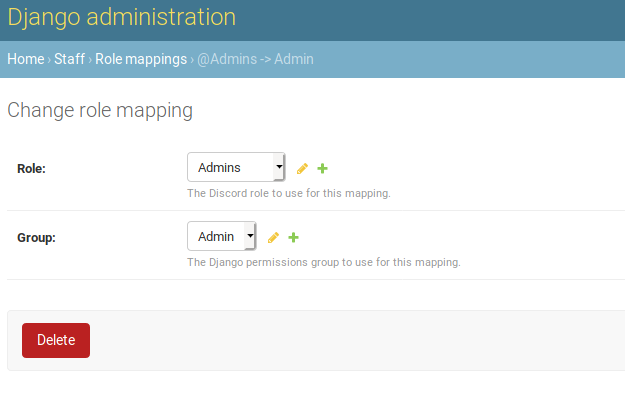Open the Role dropdown showing Admins
The height and width of the screenshot is (395, 625).
236,167
